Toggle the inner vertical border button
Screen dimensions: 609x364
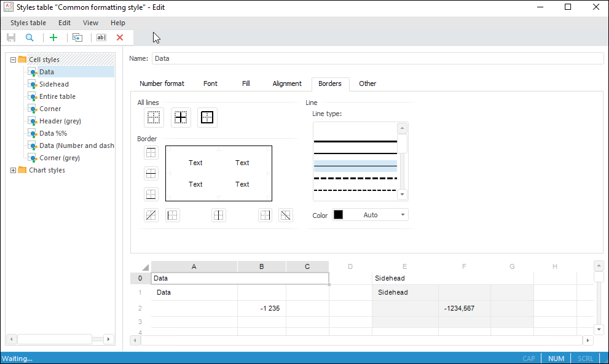[x=219, y=215]
